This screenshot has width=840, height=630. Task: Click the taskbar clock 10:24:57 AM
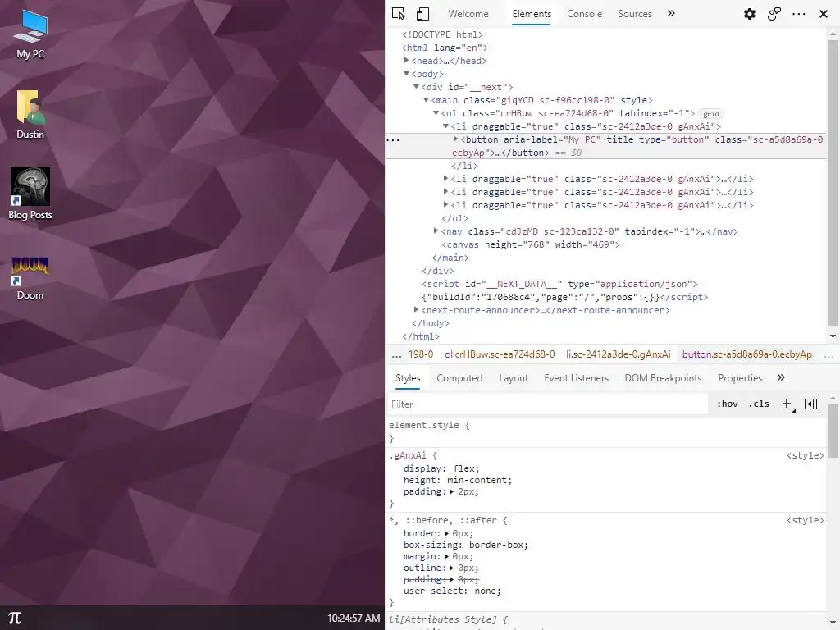tap(354, 619)
